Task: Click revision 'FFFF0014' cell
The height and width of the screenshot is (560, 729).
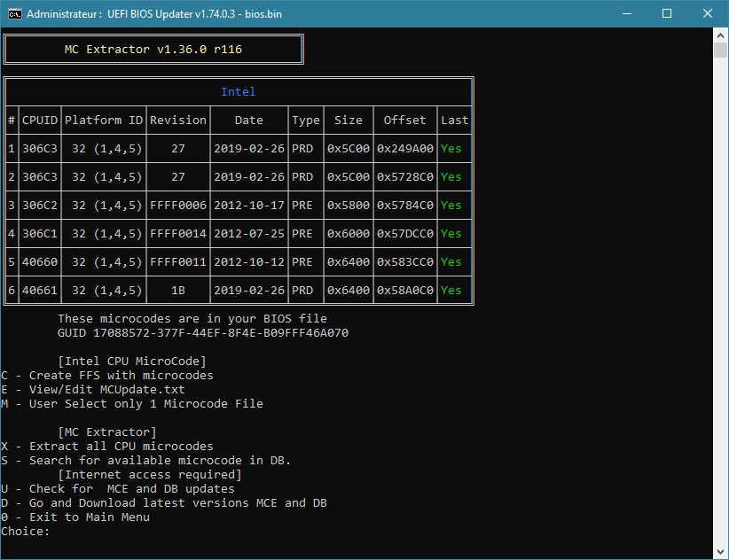Action: pos(178,234)
